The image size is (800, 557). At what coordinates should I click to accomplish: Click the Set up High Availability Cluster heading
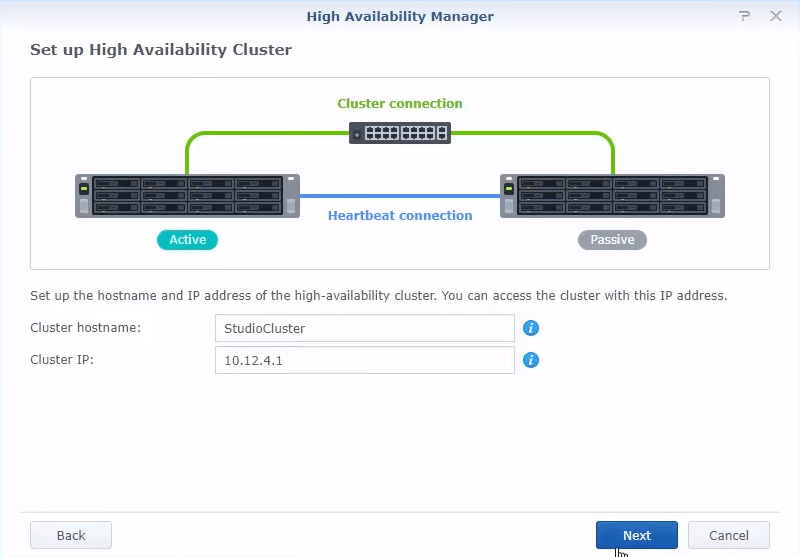pos(161,50)
